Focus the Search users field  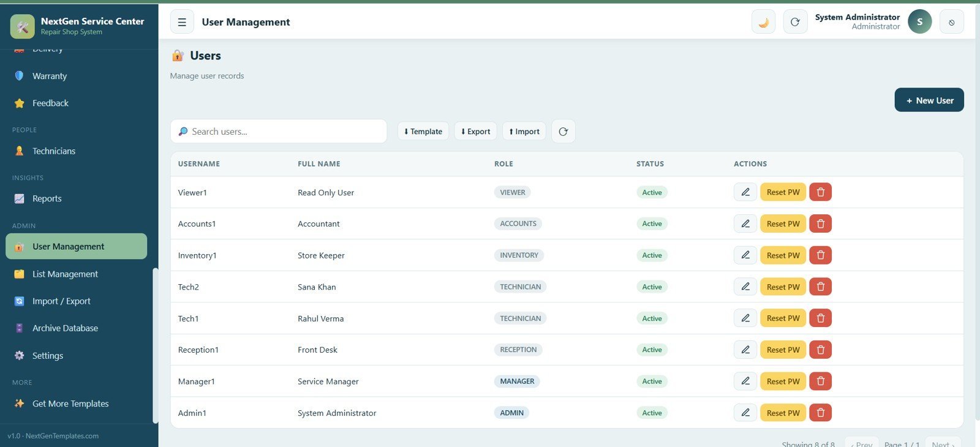point(279,131)
